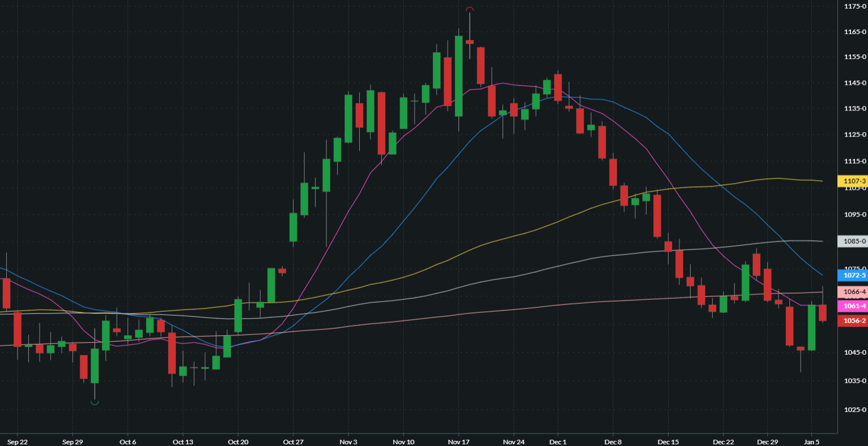The width and height of the screenshot is (868, 446).
Task: Click the red swing-high marker above the Nov 17 peak
Action: [x=469, y=9]
